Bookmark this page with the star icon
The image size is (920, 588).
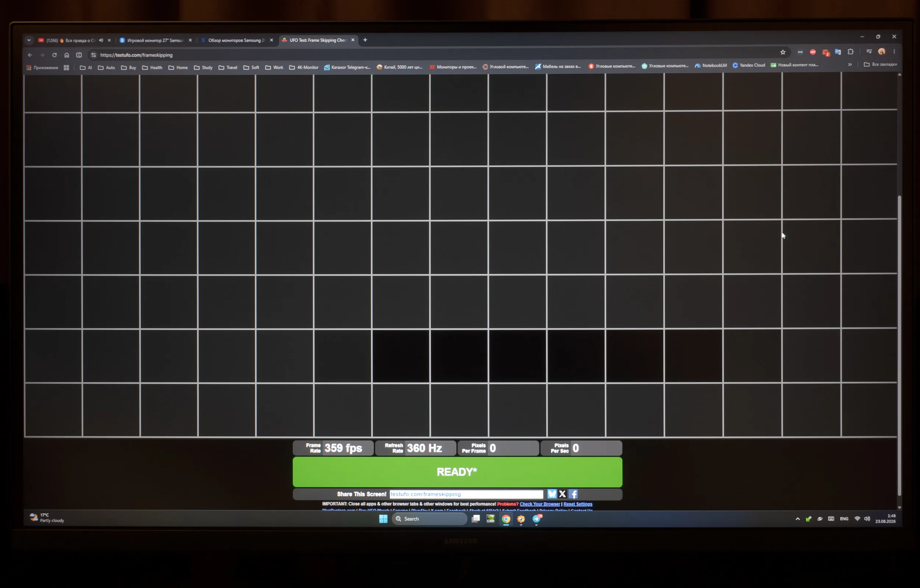(783, 52)
